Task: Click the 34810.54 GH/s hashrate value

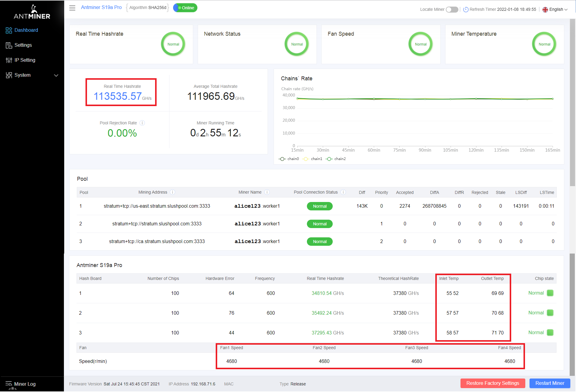Action: (x=328, y=293)
